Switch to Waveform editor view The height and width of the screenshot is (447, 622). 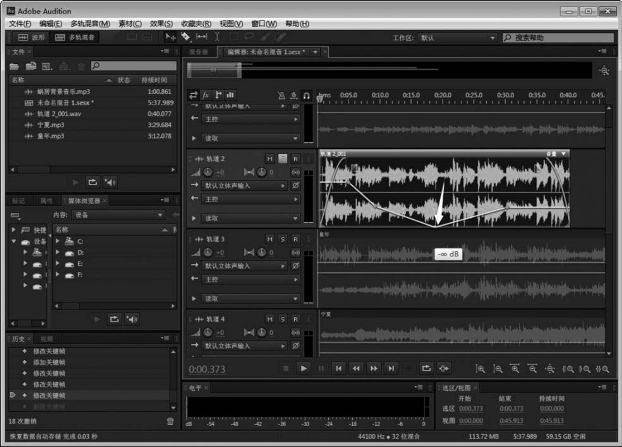point(31,37)
